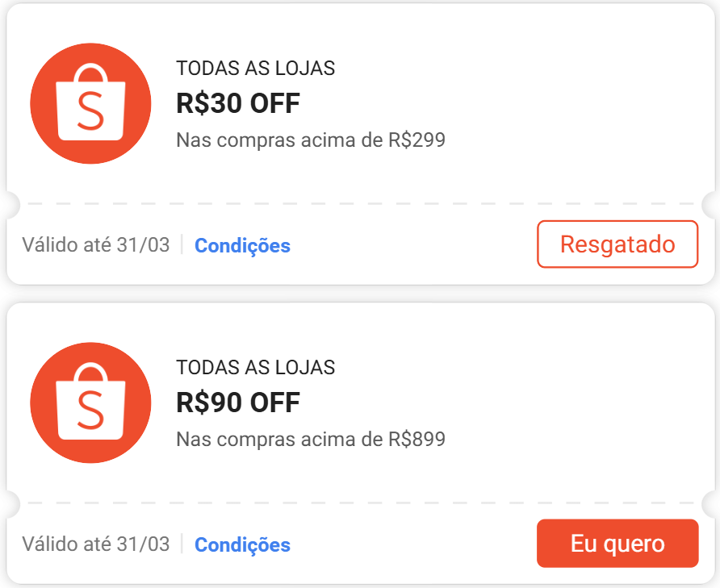The image size is (720, 588).
Task: Click the separator before Condições on R$90 coupon
Action: 182,544
